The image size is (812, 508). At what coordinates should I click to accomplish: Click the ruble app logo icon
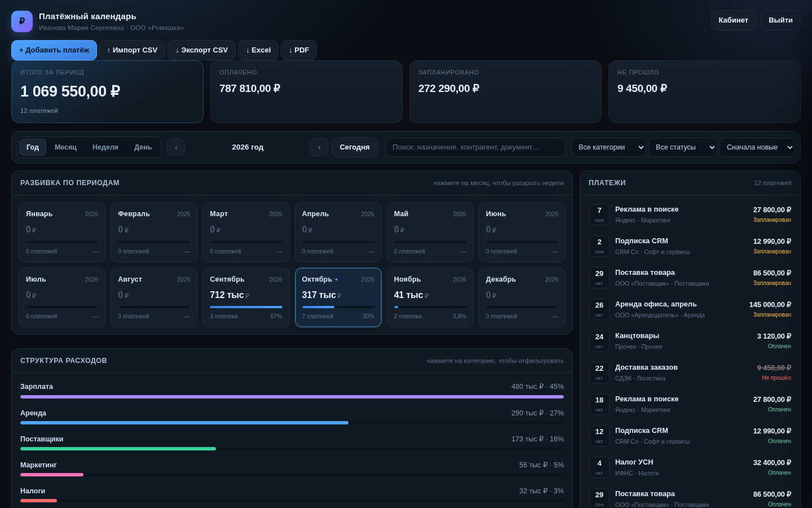pos(22,21)
